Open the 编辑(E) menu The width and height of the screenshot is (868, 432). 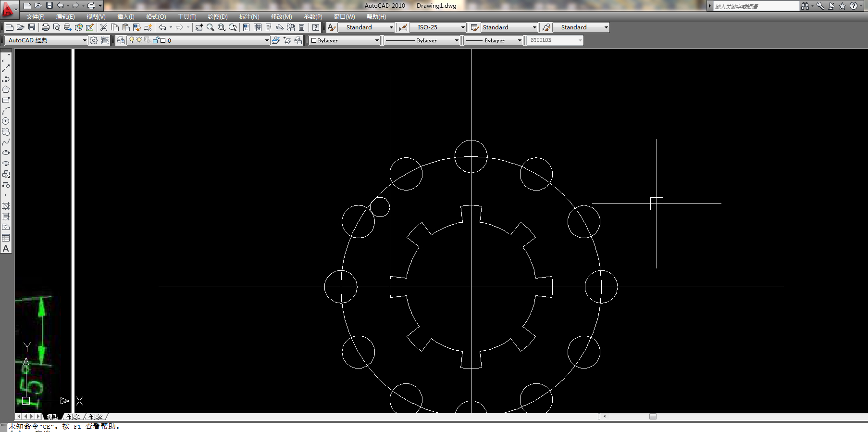(65, 17)
